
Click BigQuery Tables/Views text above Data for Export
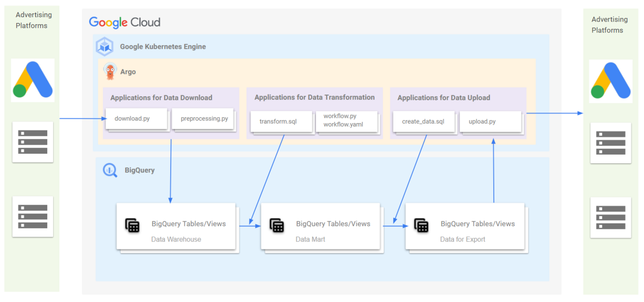pos(478,224)
